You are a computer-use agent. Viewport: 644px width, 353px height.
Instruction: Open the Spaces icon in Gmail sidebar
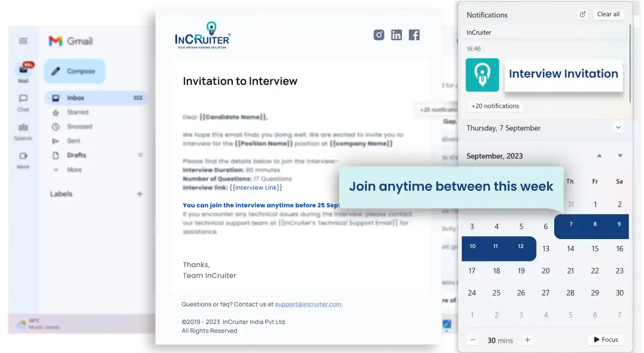click(x=23, y=128)
